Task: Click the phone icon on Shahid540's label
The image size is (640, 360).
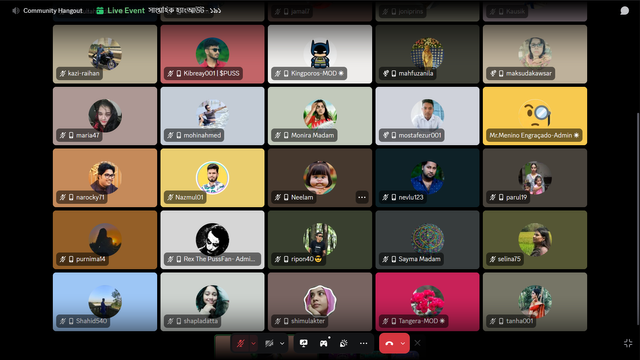Action: [x=71, y=321]
